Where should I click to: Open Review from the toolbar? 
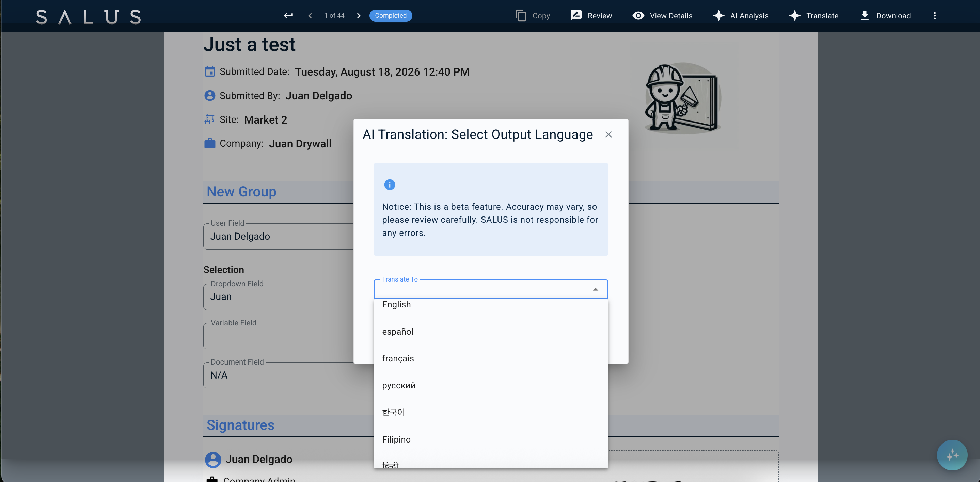click(591, 16)
